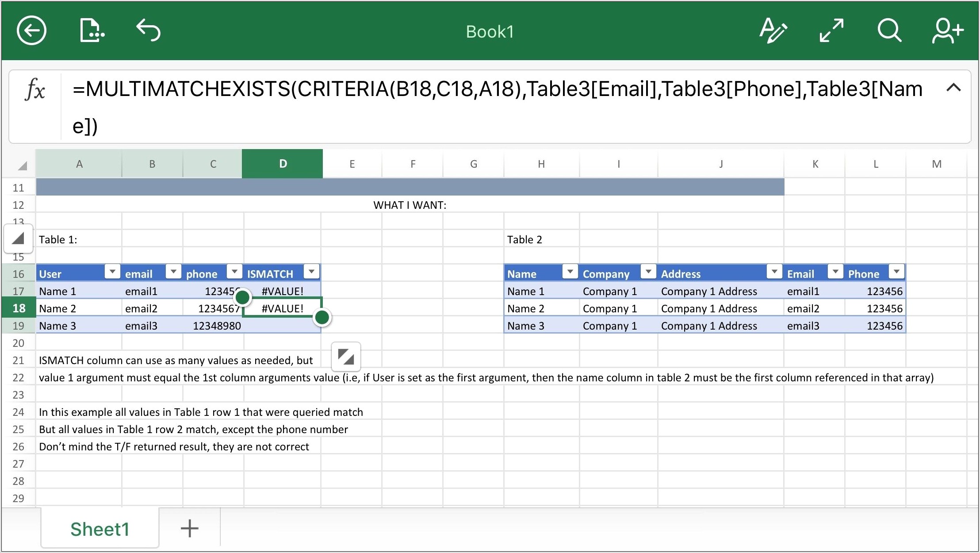The image size is (980, 553).
Task: Click row 18 ISMATCH cell value
Action: (x=281, y=308)
